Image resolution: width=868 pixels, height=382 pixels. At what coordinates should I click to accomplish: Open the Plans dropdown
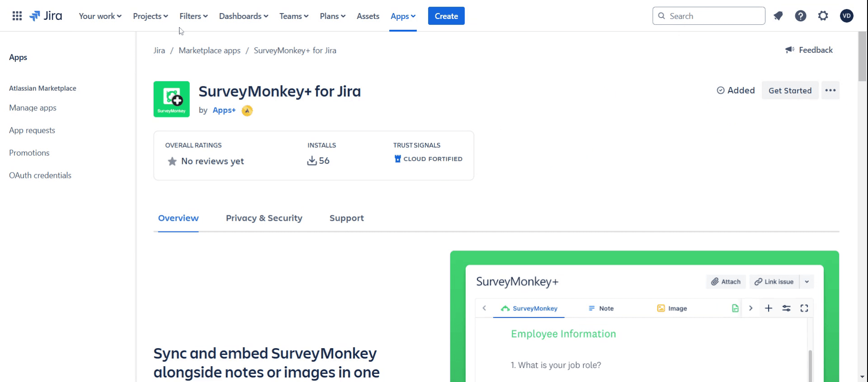333,16
